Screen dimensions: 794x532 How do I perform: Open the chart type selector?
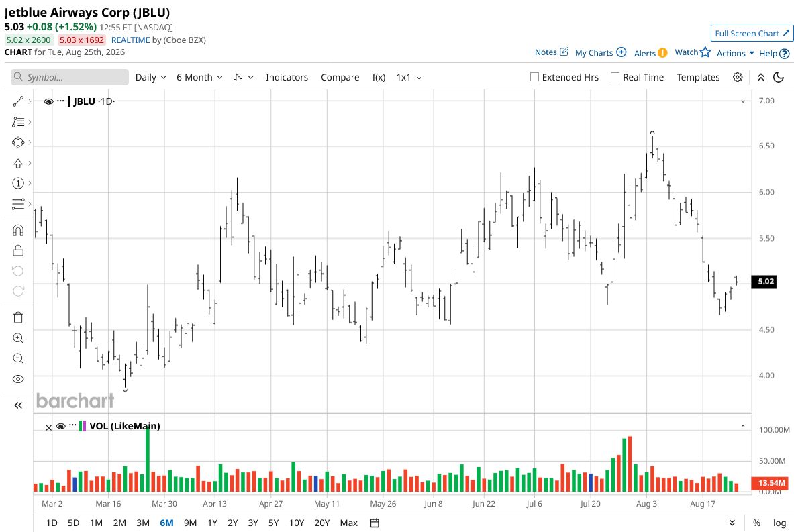tap(243, 77)
